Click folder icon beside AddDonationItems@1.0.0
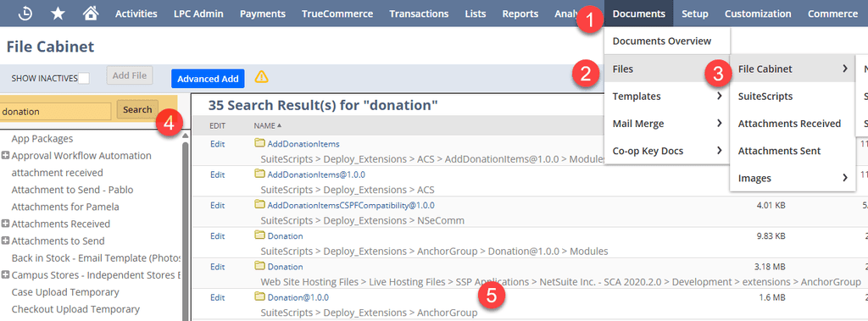868x321 pixels. [x=259, y=174]
